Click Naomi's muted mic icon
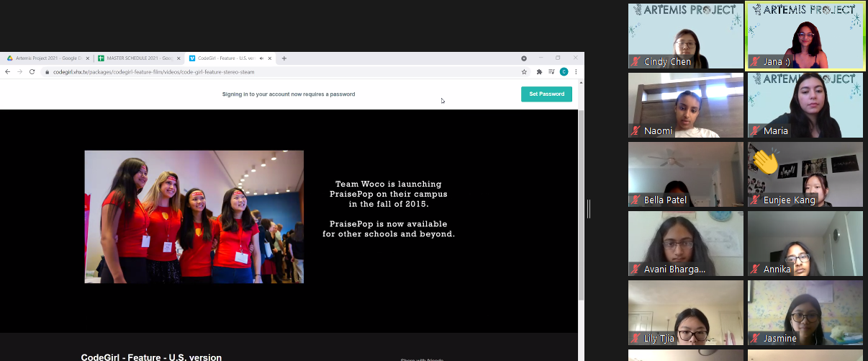Screen dimensions: 868x361 636,131
